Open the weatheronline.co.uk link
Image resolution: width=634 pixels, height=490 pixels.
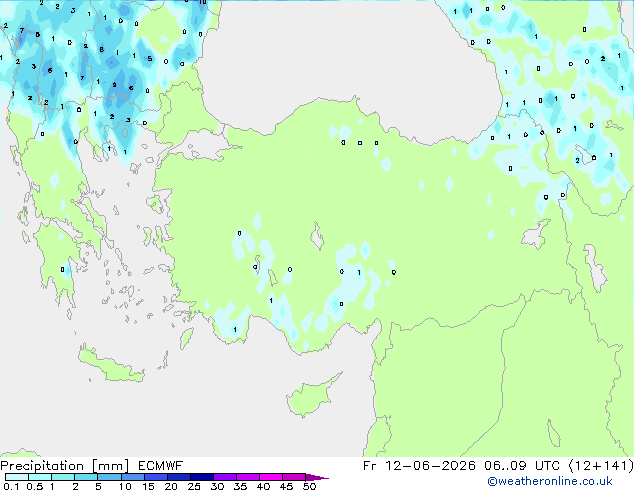click(x=550, y=481)
